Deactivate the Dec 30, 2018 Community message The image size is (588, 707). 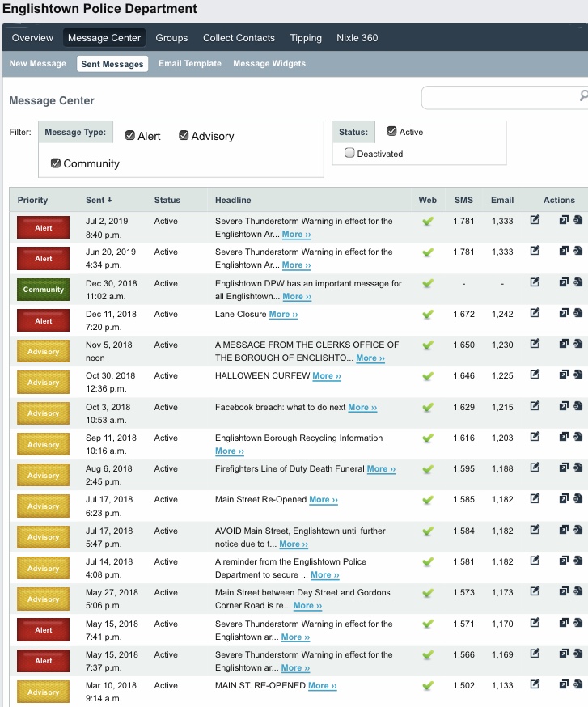[x=578, y=282]
